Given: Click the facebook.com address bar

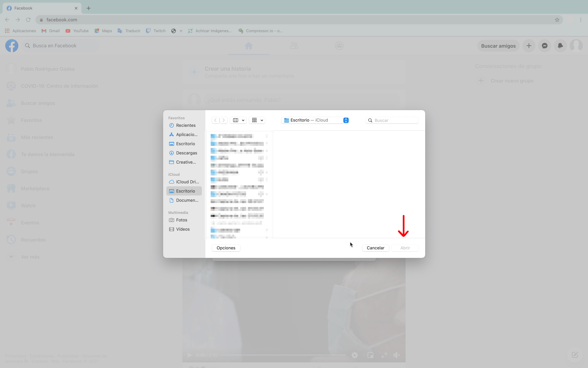Looking at the screenshot, I should click(x=299, y=20).
